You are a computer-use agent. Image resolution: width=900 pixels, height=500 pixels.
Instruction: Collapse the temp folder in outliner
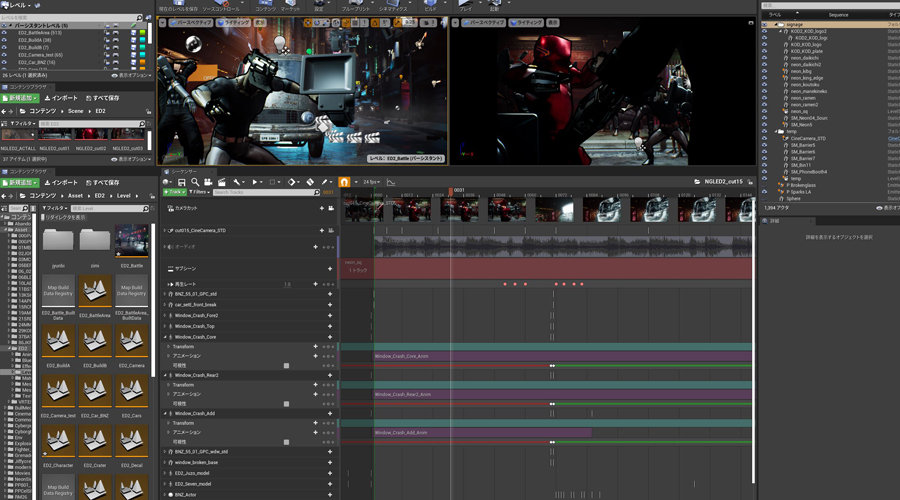(x=776, y=131)
